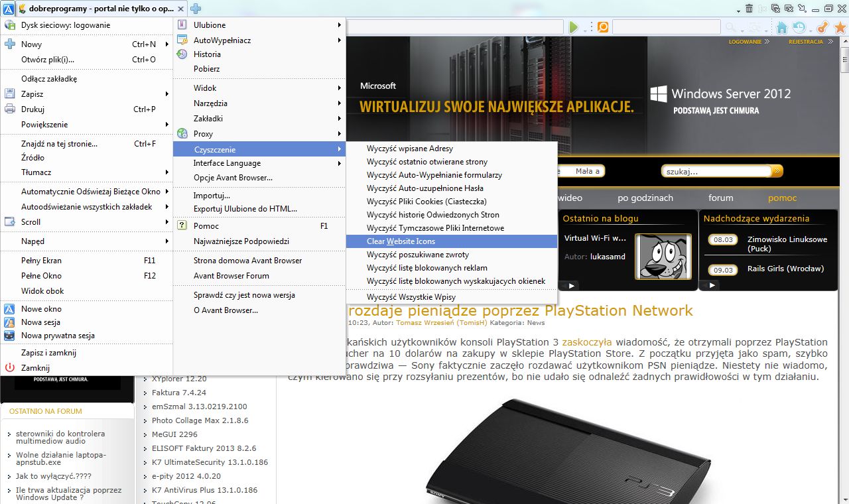Open the LOGOWANIE link on the page

coord(745,42)
